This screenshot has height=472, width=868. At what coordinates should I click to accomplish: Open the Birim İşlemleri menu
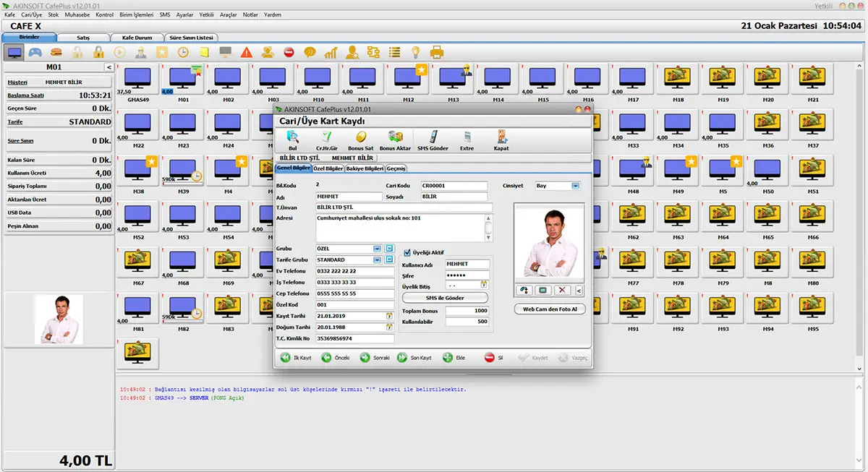[x=136, y=14]
